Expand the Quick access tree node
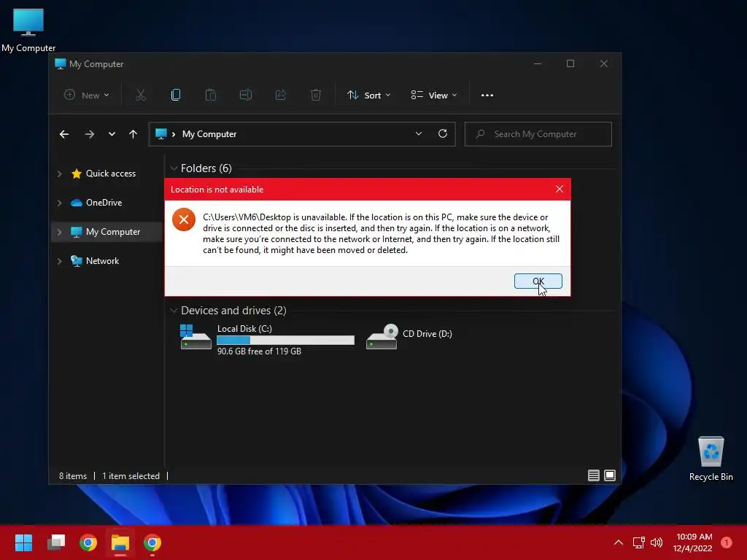Screen dimensions: 747x560 click(x=60, y=174)
